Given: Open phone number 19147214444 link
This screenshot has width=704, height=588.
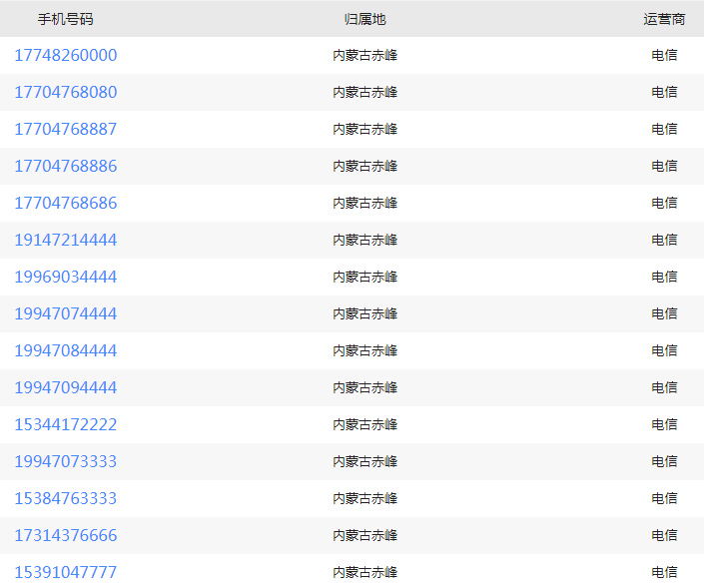Looking at the screenshot, I should (x=66, y=240).
